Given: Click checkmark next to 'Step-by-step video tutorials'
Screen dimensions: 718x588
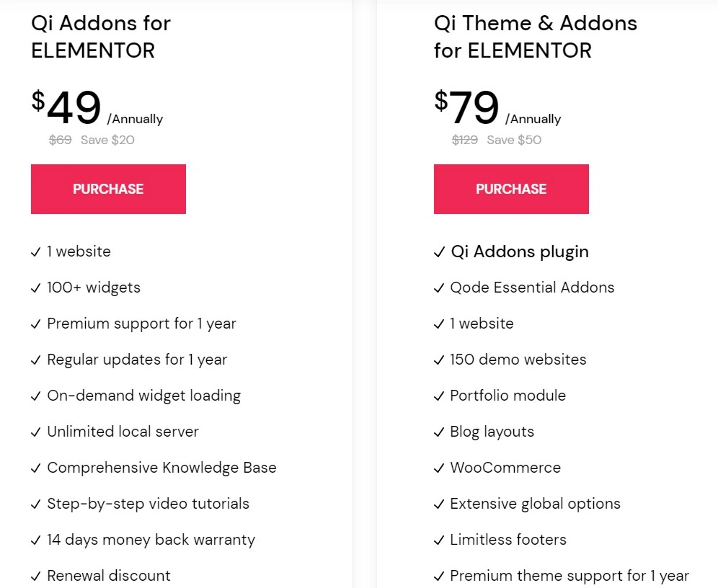Looking at the screenshot, I should click(36, 504).
